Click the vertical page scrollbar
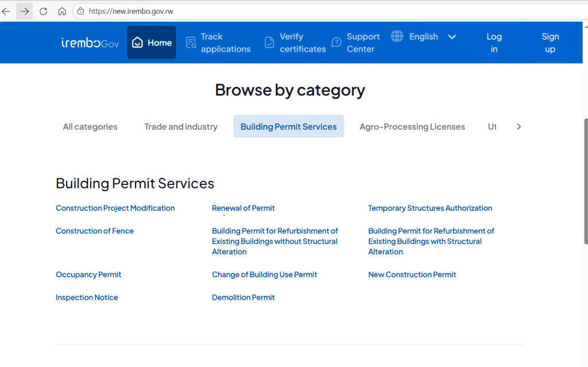 (x=585, y=181)
